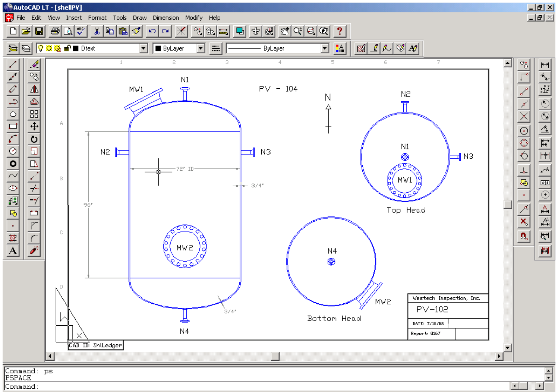The image size is (558, 392).
Task: Select the Linear Dimension tool
Action: coord(545,64)
